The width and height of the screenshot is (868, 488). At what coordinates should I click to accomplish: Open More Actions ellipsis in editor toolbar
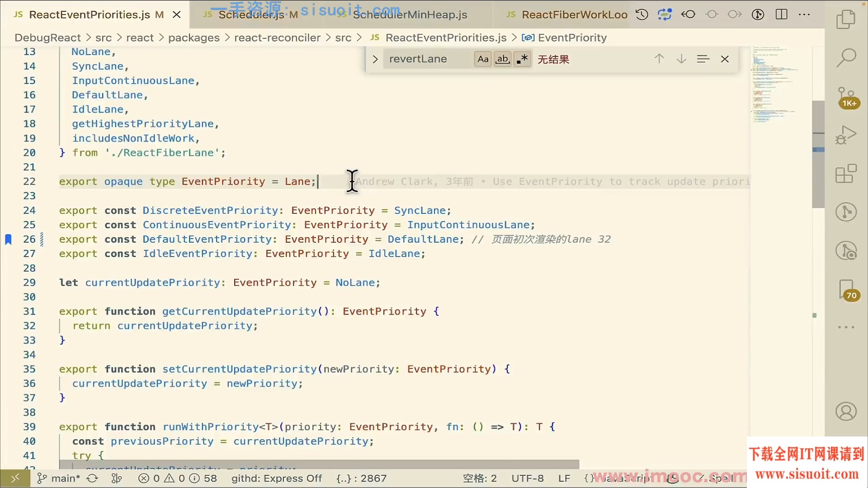tap(805, 14)
